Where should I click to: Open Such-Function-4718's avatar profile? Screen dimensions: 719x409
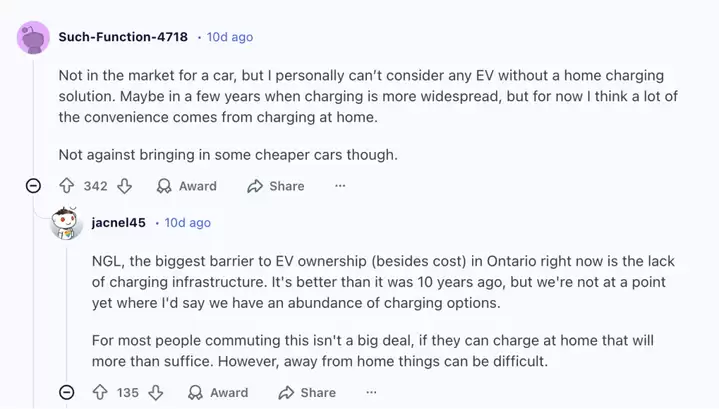pyautogui.click(x=33, y=37)
